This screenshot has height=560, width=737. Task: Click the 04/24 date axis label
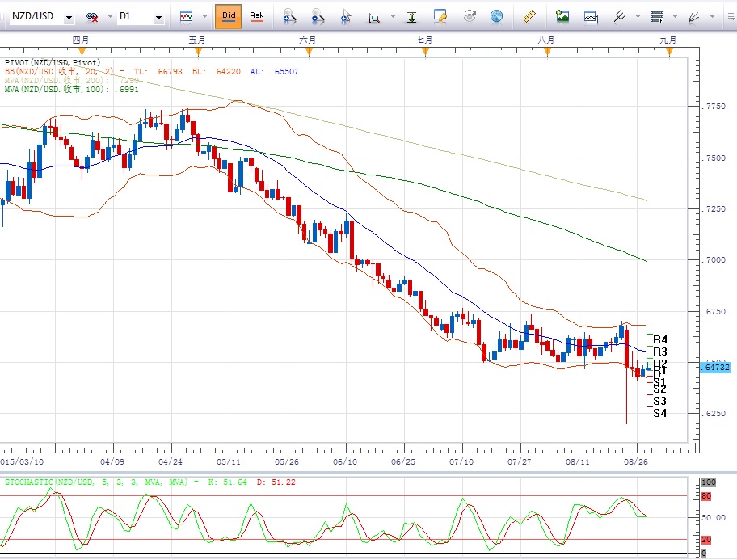171,461
